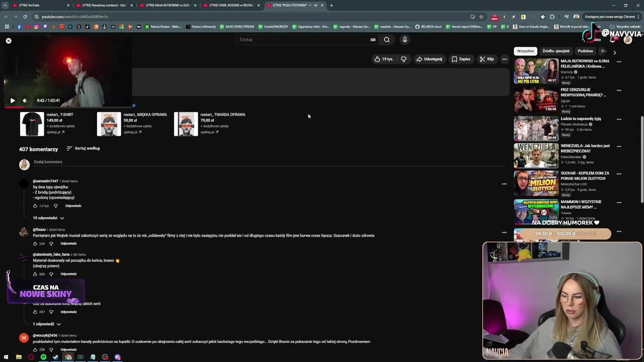The height and width of the screenshot is (362, 644).
Task: Open Sortuj według comment sorting
Action: point(83,148)
